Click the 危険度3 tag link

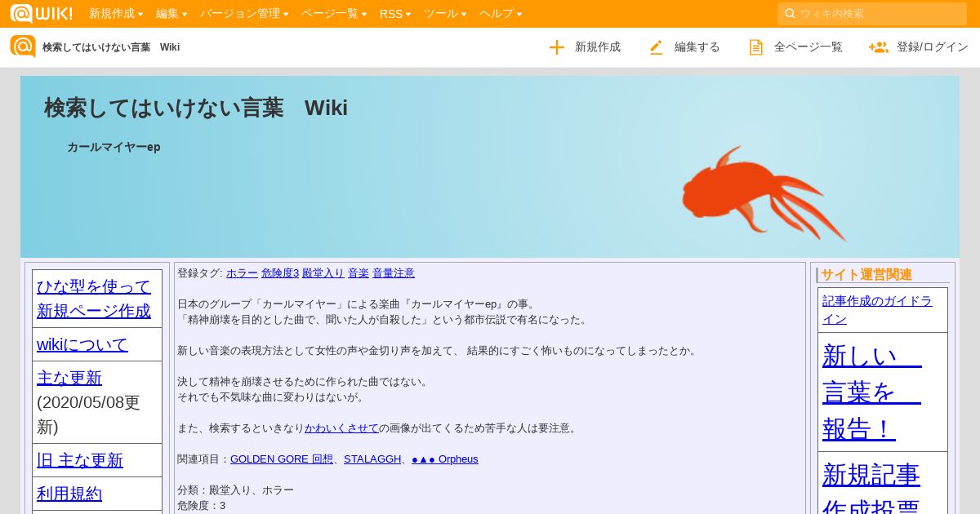tap(280, 273)
